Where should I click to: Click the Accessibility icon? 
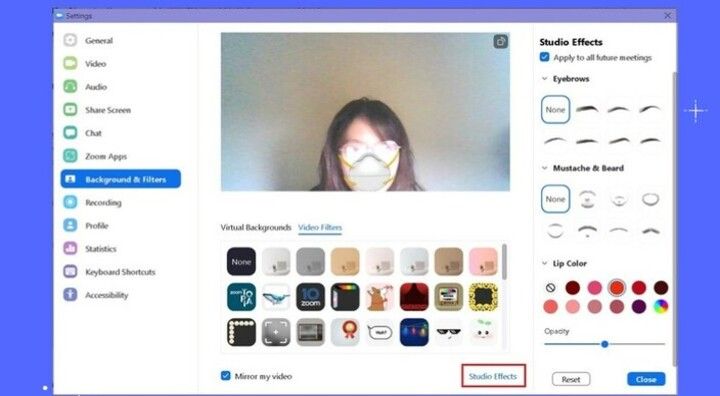click(70, 294)
